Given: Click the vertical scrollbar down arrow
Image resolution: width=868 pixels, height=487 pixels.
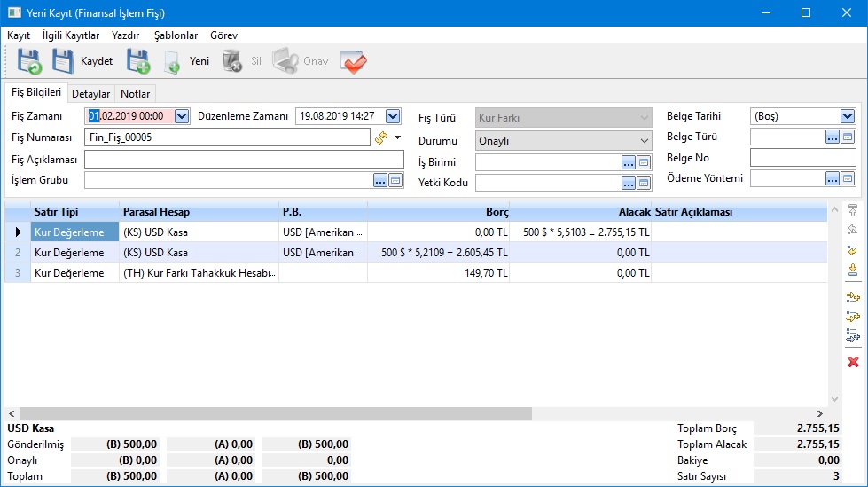Looking at the screenshot, I should [835, 399].
